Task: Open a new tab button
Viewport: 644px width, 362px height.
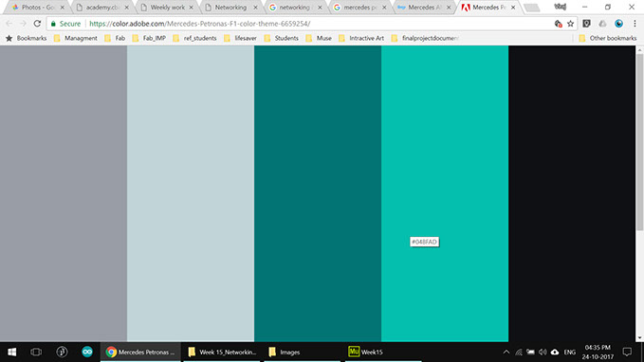Action: [x=532, y=8]
